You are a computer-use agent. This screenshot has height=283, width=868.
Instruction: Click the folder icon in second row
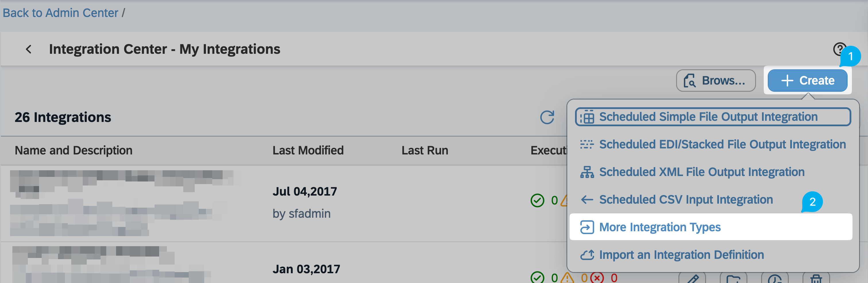[733, 278]
